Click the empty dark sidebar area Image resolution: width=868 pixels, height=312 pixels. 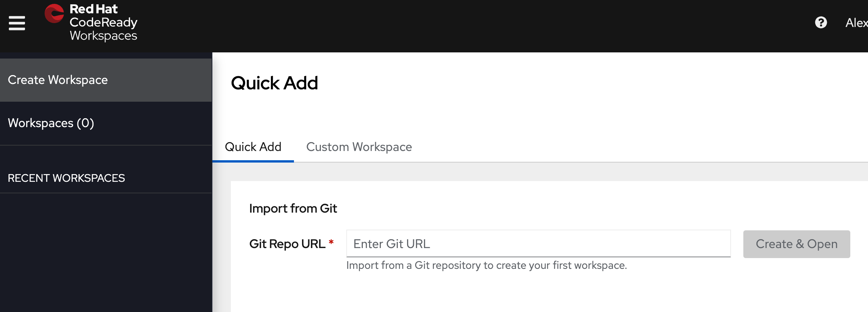pyautogui.click(x=106, y=253)
